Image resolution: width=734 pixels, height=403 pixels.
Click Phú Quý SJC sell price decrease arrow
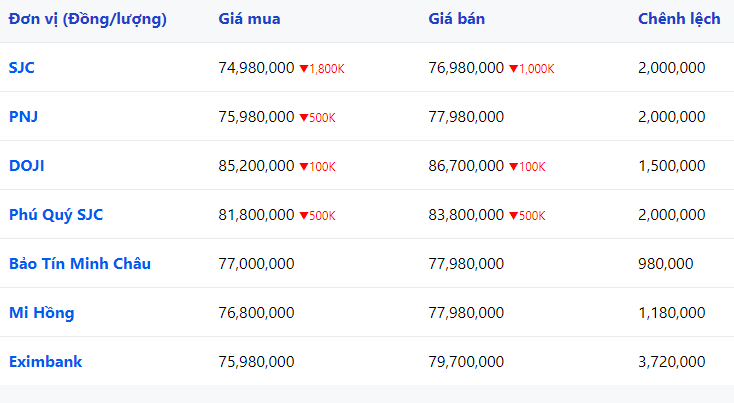coord(514,216)
